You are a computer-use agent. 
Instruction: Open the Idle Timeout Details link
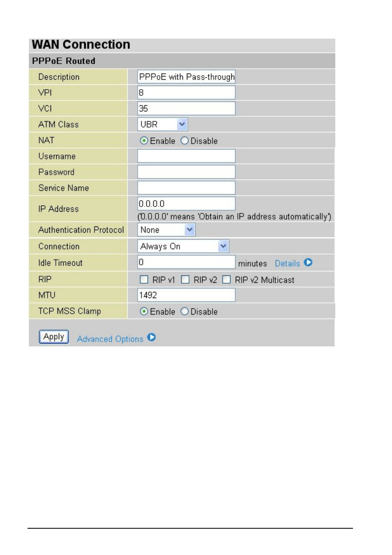[287, 264]
